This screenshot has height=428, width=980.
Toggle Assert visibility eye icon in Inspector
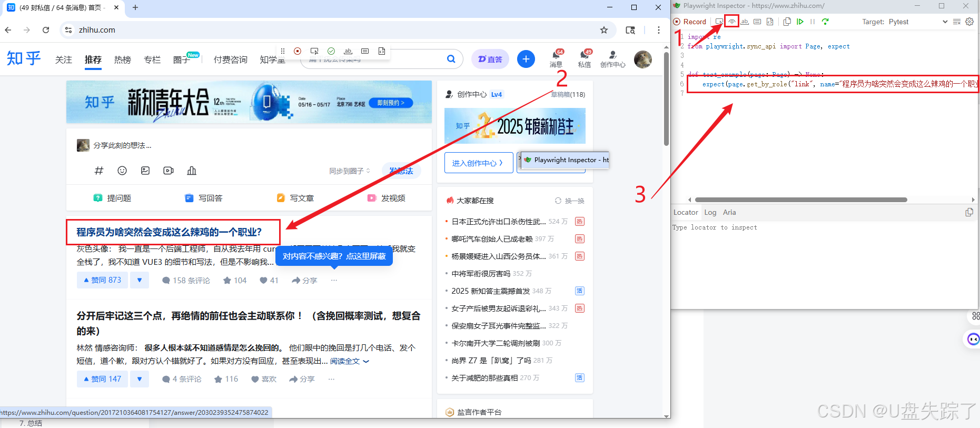point(732,22)
